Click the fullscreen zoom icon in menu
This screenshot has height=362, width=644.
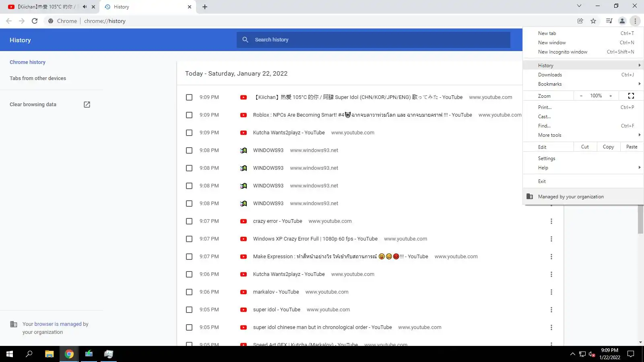click(631, 96)
